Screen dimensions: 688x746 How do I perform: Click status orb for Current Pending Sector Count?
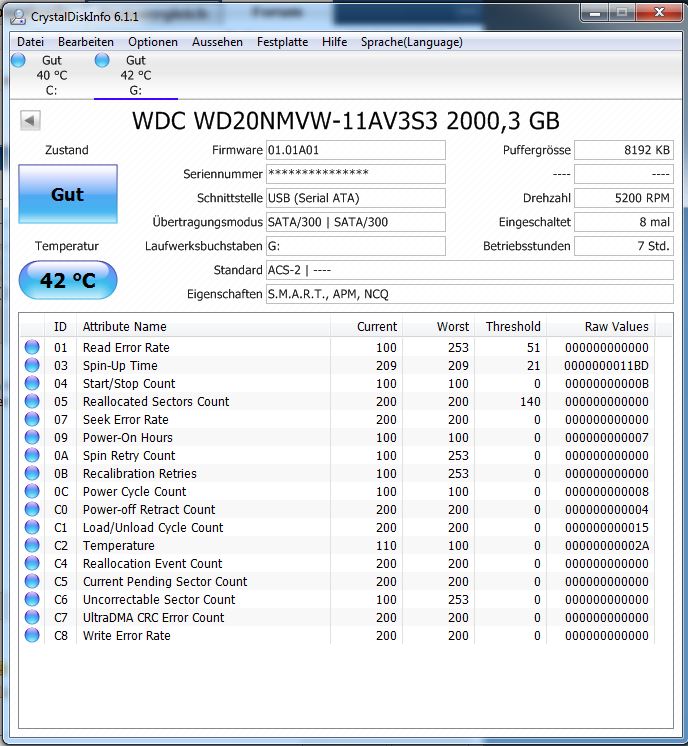(x=32, y=581)
